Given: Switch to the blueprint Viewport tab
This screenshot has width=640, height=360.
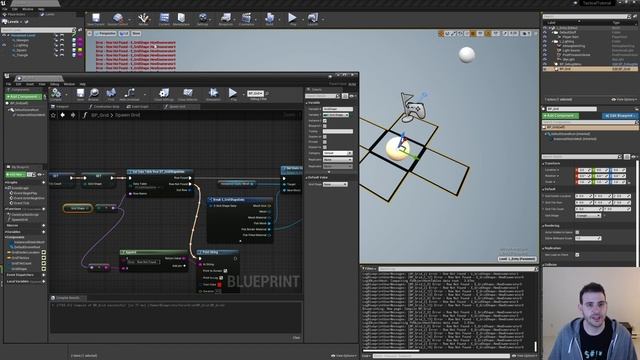Looking at the screenshot, I should point(61,107).
